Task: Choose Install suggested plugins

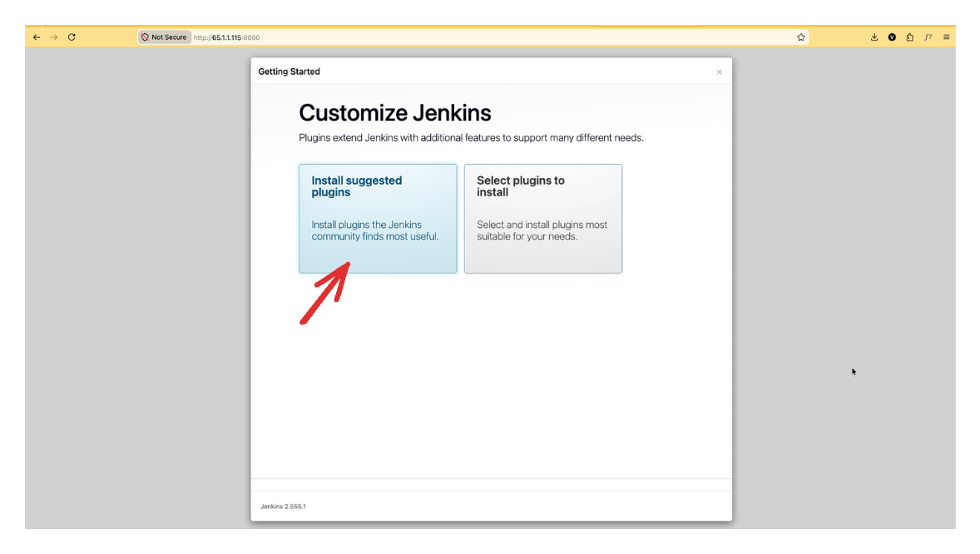Action: [x=378, y=219]
